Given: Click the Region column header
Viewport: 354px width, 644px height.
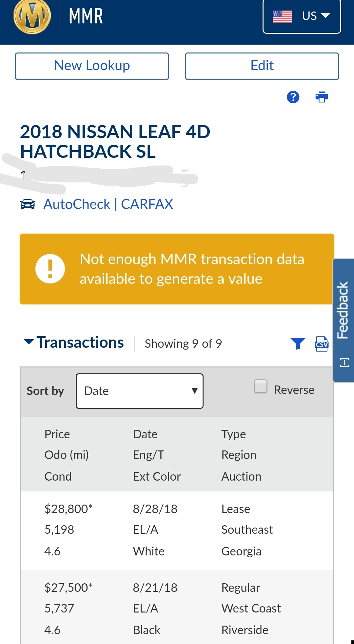Looking at the screenshot, I should pyautogui.click(x=239, y=455).
